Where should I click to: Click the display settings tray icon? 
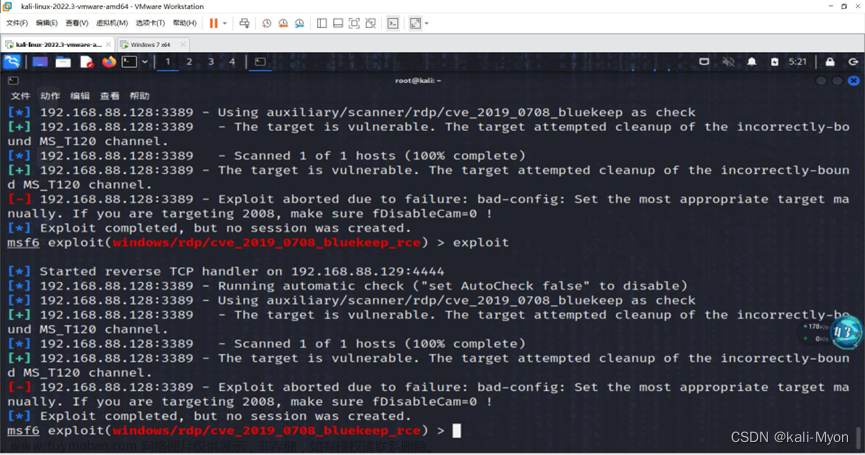point(704,62)
